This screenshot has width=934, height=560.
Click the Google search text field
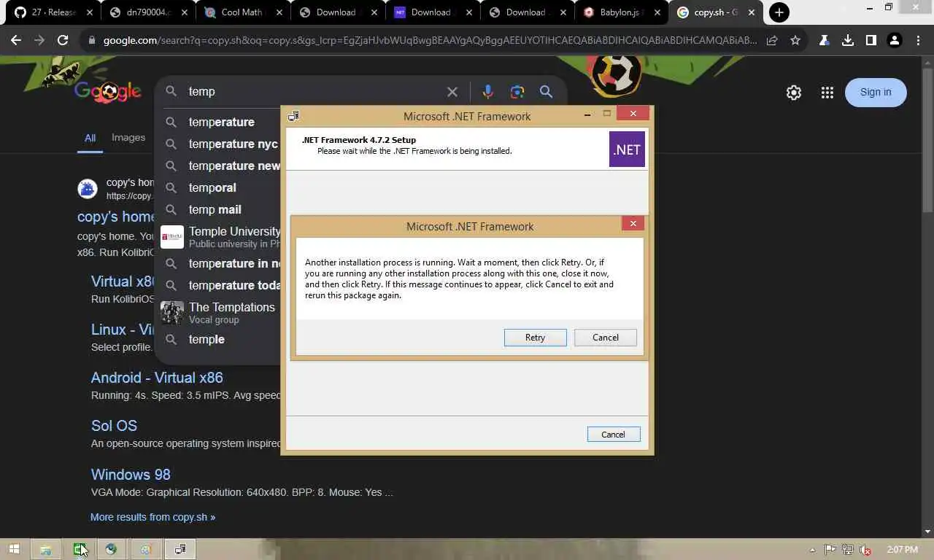tap(314, 92)
